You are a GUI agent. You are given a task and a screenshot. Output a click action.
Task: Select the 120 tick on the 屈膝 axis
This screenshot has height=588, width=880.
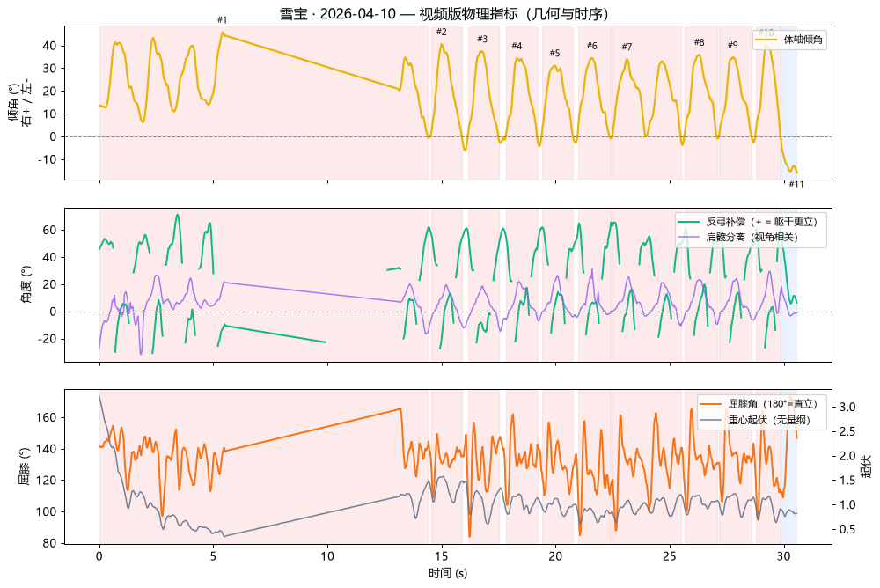click(47, 481)
